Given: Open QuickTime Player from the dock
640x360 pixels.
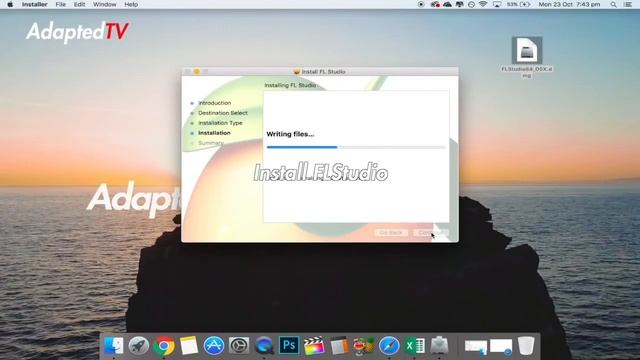Looking at the screenshot, I should tap(264, 346).
